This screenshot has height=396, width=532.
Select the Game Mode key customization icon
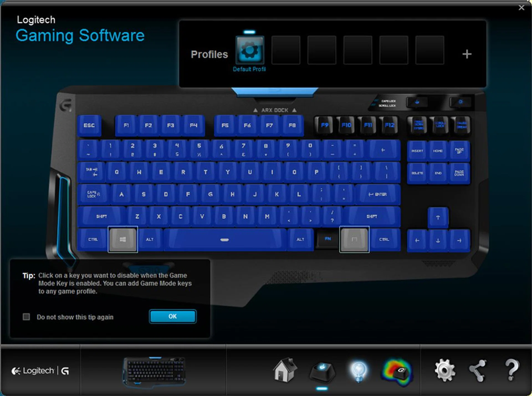[322, 371]
